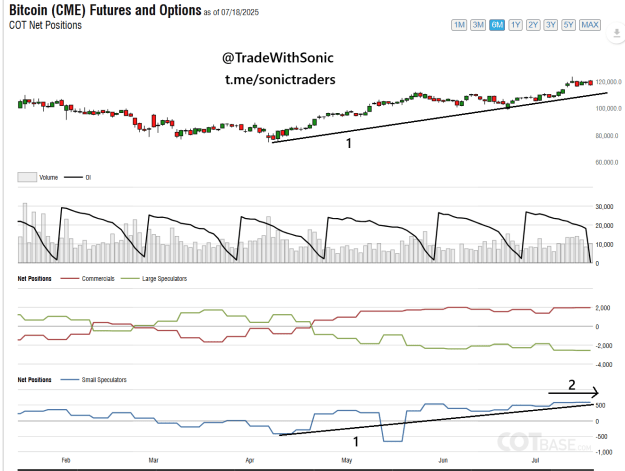Switch to the 3M time range
Viewport: 625px width, 471px height.
point(478,25)
